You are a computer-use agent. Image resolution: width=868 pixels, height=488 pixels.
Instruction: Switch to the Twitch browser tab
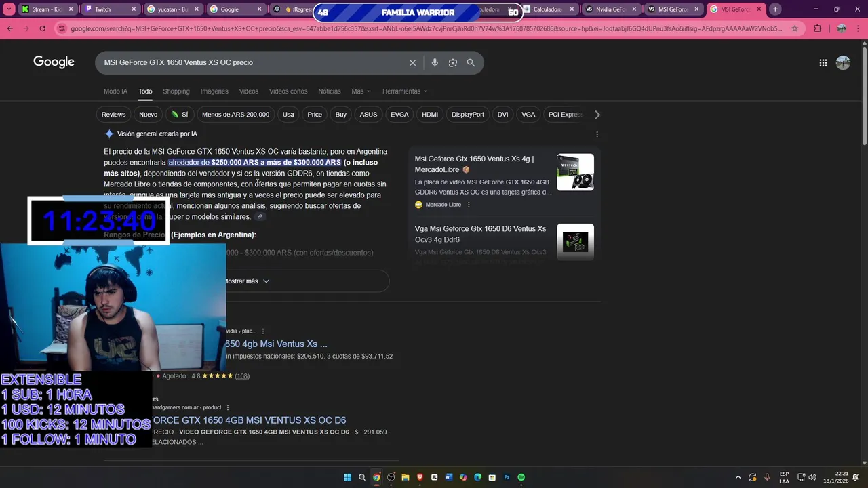click(x=109, y=9)
